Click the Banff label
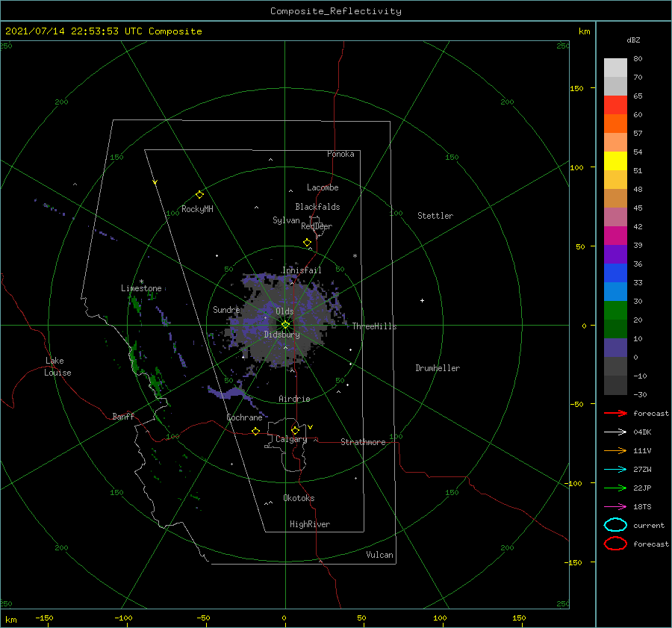The height and width of the screenshot is (628, 672). click(x=123, y=416)
